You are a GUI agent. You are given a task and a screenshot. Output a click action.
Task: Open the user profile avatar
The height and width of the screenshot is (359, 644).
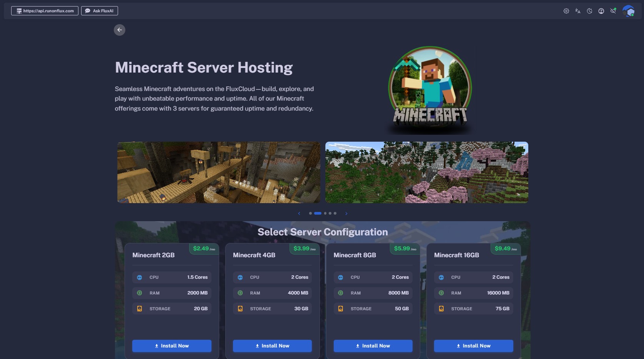[x=628, y=11]
